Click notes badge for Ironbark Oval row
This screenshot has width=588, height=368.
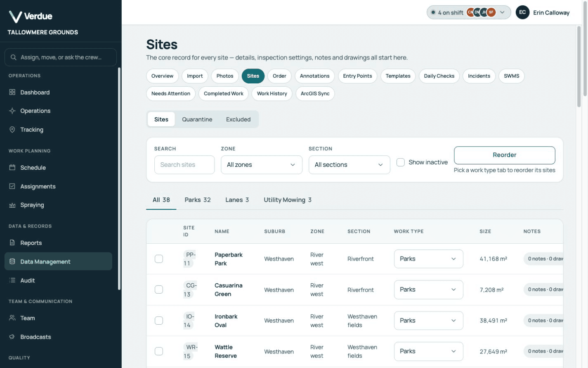click(544, 321)
